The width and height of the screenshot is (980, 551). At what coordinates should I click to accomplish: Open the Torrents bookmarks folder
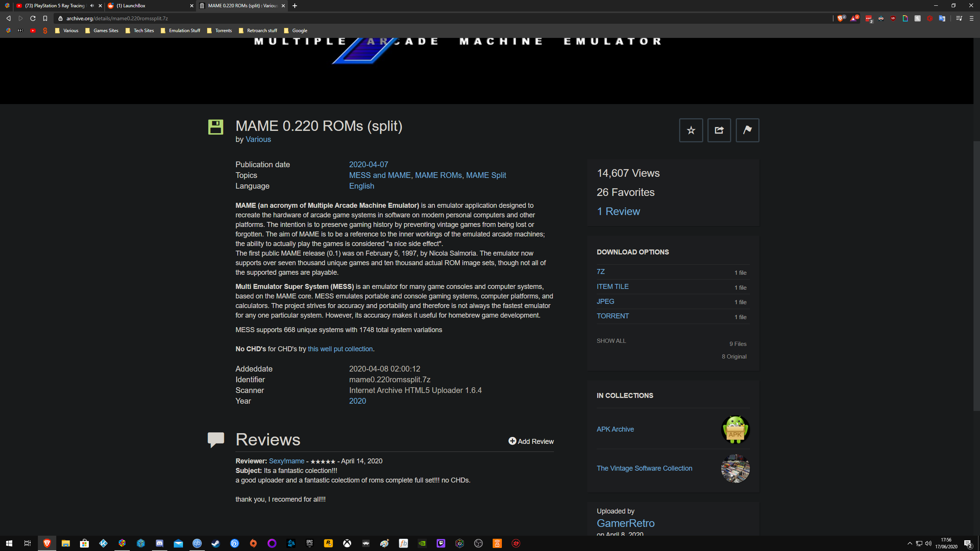219,31
